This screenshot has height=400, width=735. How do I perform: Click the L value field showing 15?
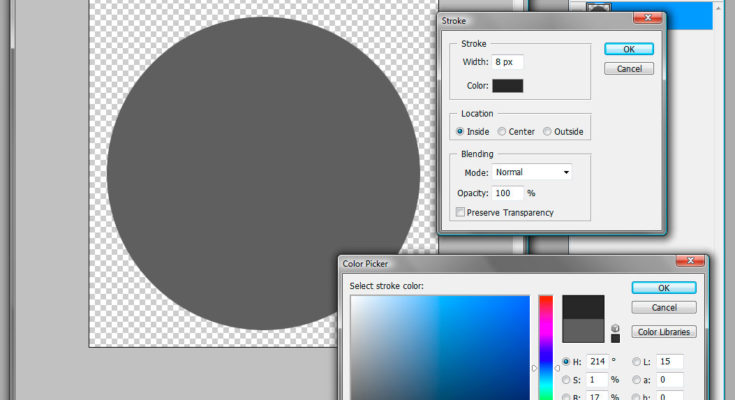click(x=669, y=362)
